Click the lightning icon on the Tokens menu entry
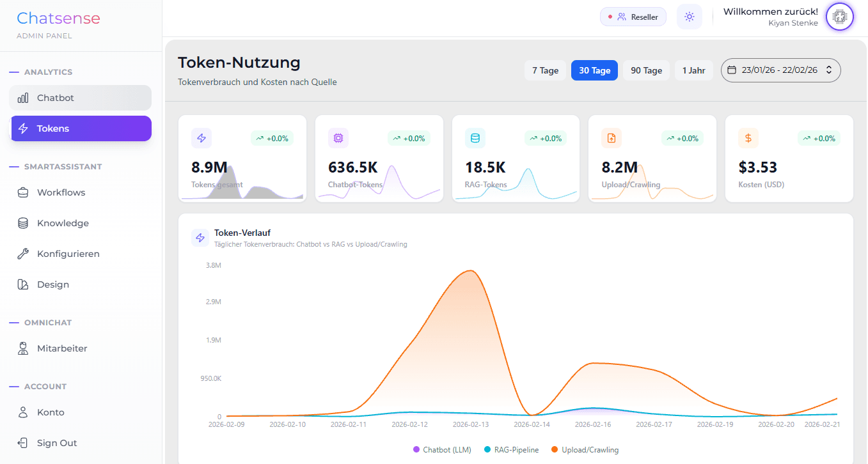The width and height of the screenshot is (868, 464). point(24,128)
